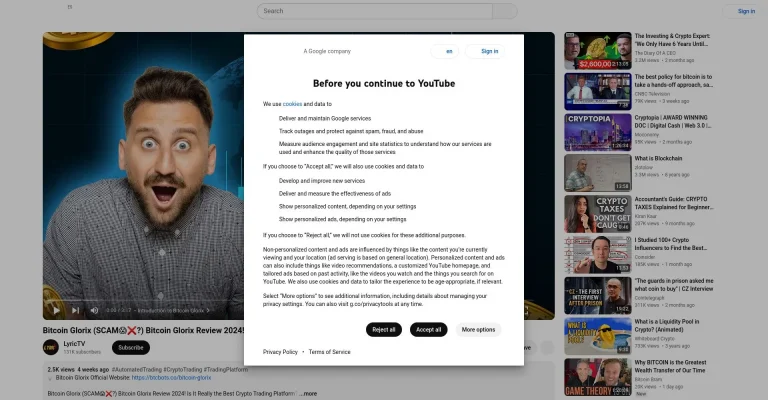The height and width of the screenshot is (400, 768).
Task: Open 'The Investing & Crypto Expert' video thumbnail
Action: 598,51
